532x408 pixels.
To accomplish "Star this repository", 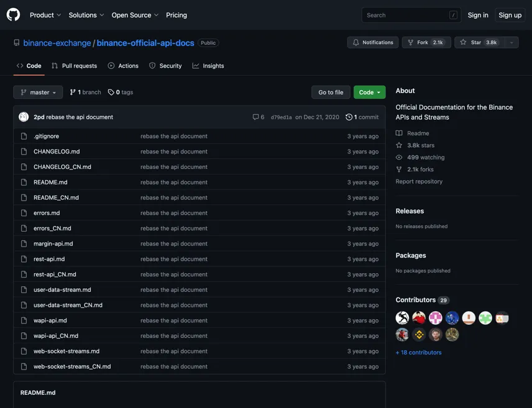I will pyautogui.click(x=479, y=42).
